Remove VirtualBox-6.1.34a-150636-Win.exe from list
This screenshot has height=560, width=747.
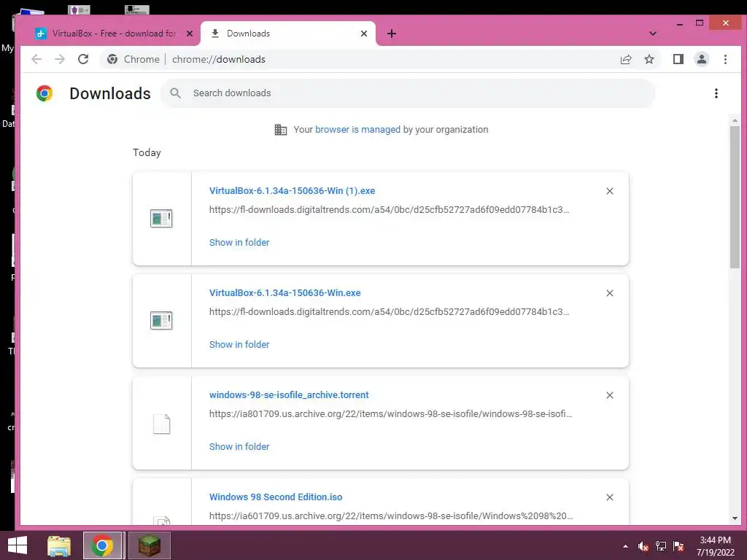[x=610, y=293]
